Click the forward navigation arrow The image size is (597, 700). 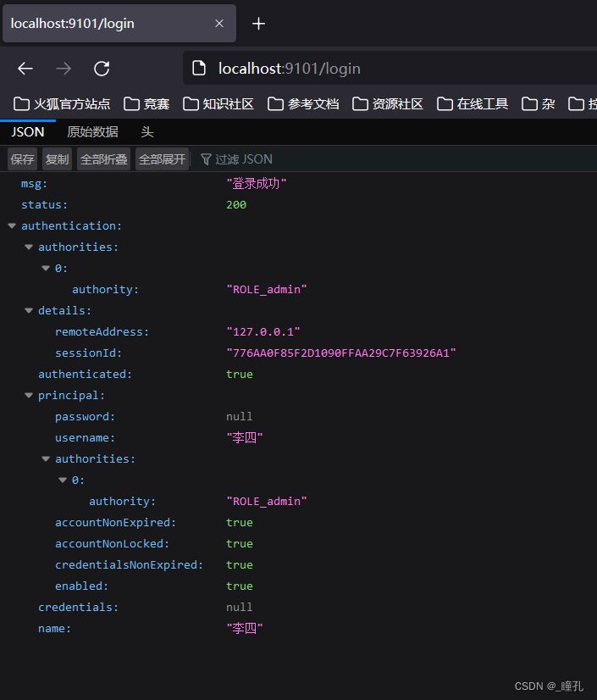pyautogui.click(x=64, y=69)
